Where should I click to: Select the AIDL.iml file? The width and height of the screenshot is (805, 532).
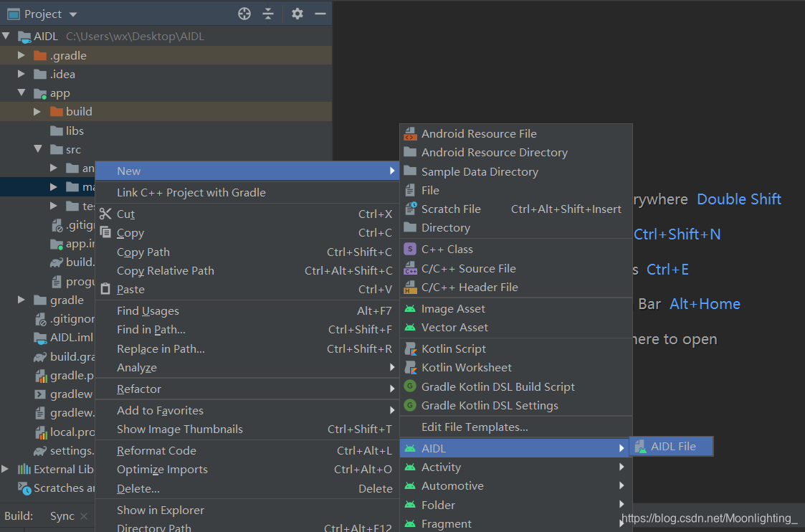pos(64,338)
